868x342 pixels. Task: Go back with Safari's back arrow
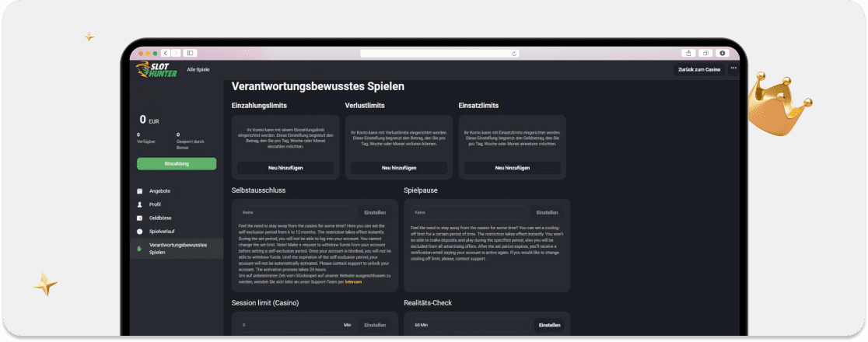[166, 53]
